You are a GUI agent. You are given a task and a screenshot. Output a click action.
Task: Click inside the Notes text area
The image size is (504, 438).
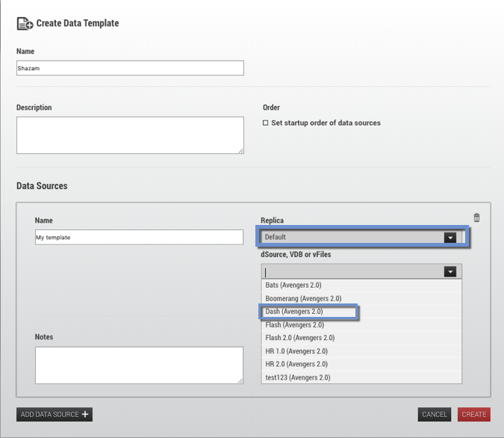click(139, 365)
